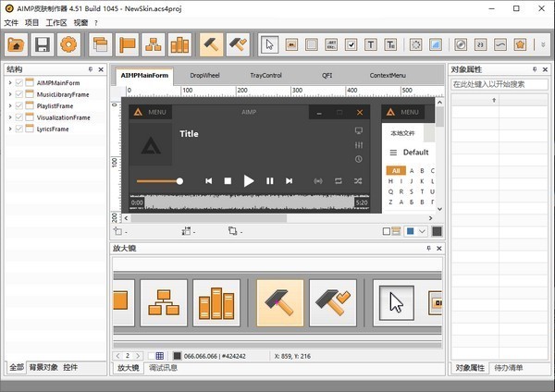Select the 背景对象 filter tab
This screenshot has height=392, width=555.
point(43,367)
